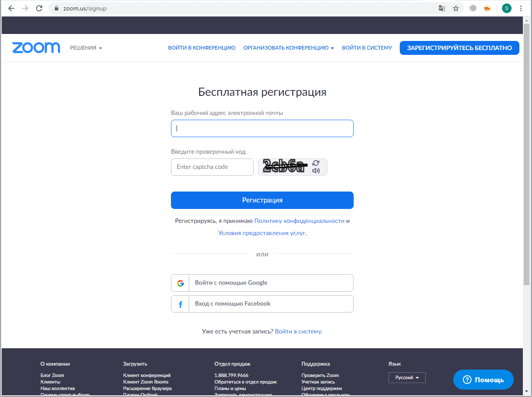The height and width of the screenshot is (397, 532).
Task: Open Блог Zoom footer link
Action: pyautogui.click(x=52, y=375)
